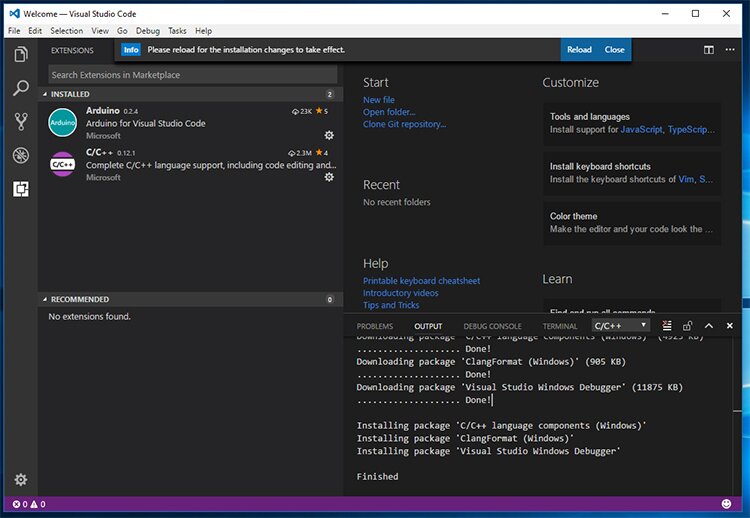
Task: Switch to the TERMINAL tab
Action: click(560, 326)
